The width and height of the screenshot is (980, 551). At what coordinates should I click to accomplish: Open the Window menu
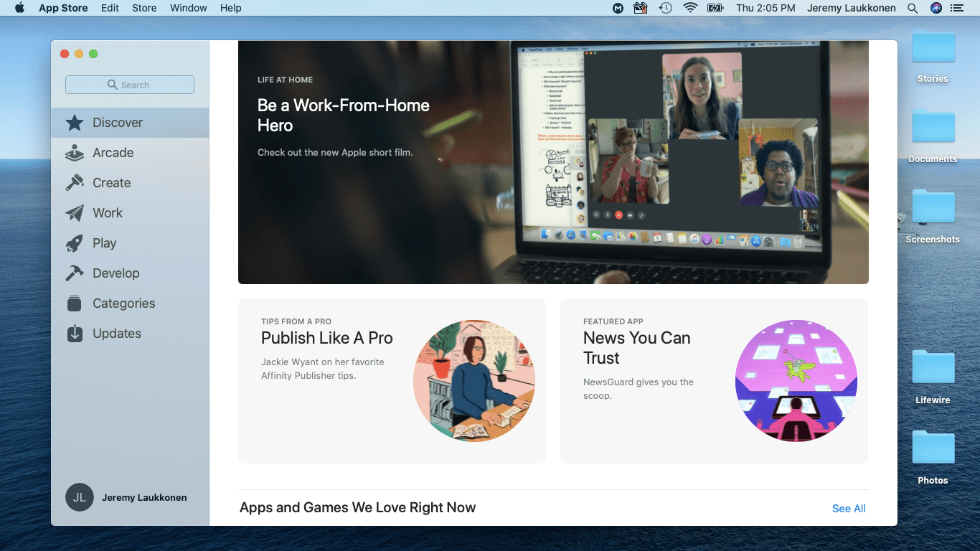click(189, 8)
